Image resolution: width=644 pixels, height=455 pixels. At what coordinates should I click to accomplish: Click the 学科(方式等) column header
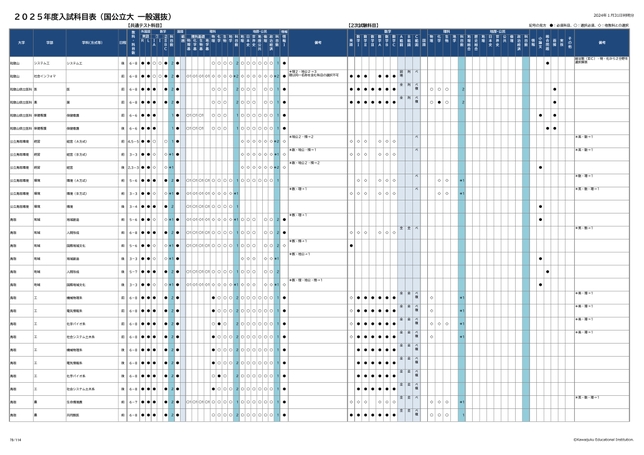[86, 43]
